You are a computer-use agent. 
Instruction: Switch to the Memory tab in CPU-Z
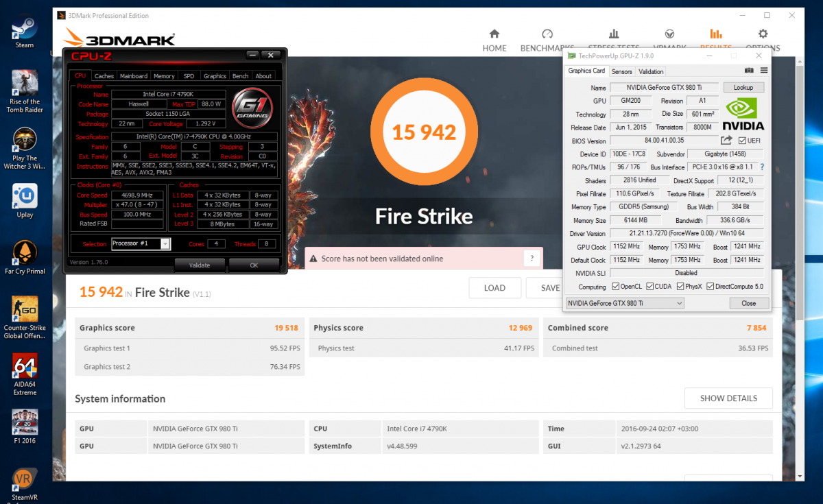(164, 76)
